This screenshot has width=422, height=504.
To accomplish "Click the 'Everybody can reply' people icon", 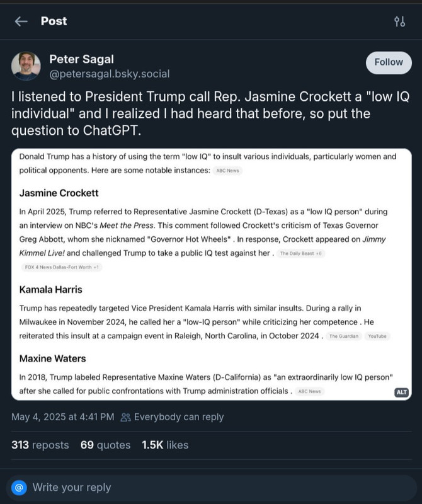I will pos(126,416).
